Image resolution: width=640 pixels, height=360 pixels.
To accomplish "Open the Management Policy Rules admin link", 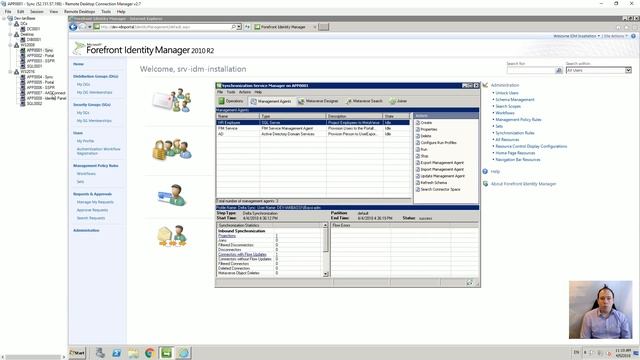I will 518,120.
